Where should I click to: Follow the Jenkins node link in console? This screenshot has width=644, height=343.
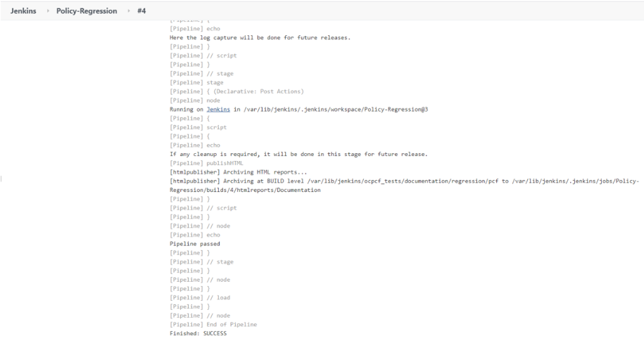(218, 110)
